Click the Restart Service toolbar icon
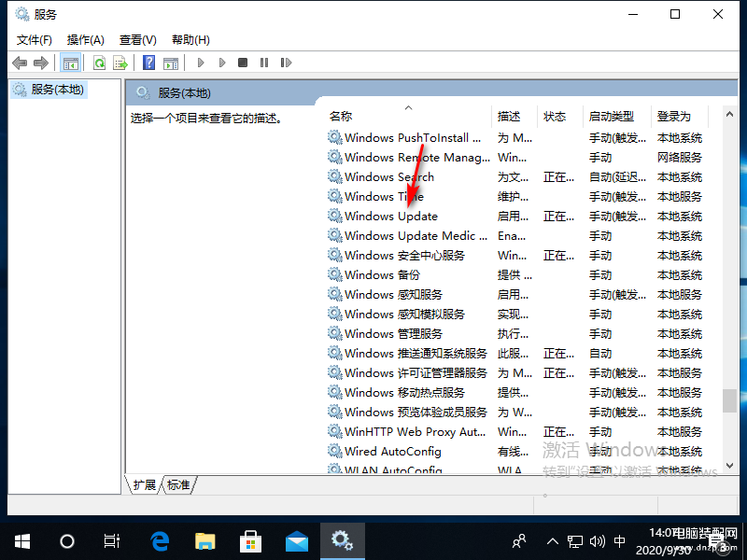The image size is (747, 560). pyautogui.click(x=286, y=63)
